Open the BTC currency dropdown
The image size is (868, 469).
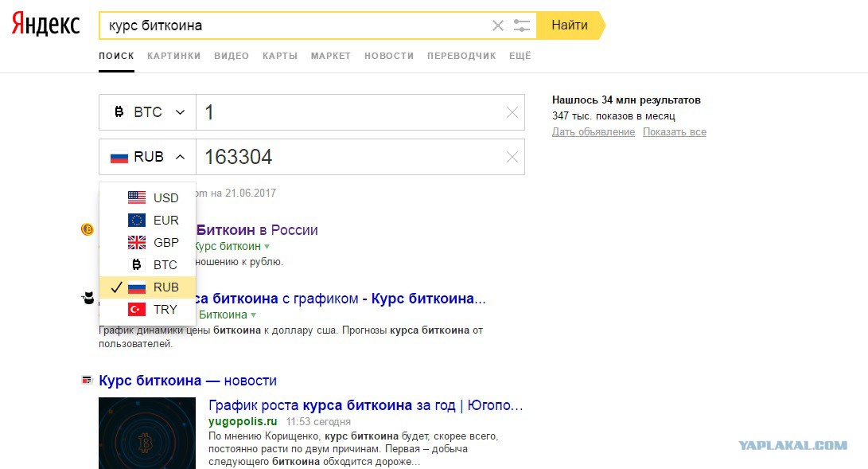[147, 112]
